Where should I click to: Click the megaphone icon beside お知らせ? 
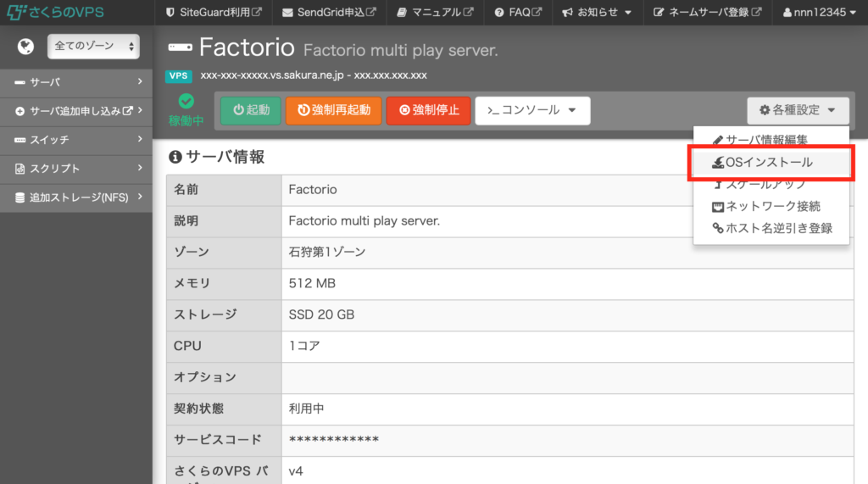[567, 12]
